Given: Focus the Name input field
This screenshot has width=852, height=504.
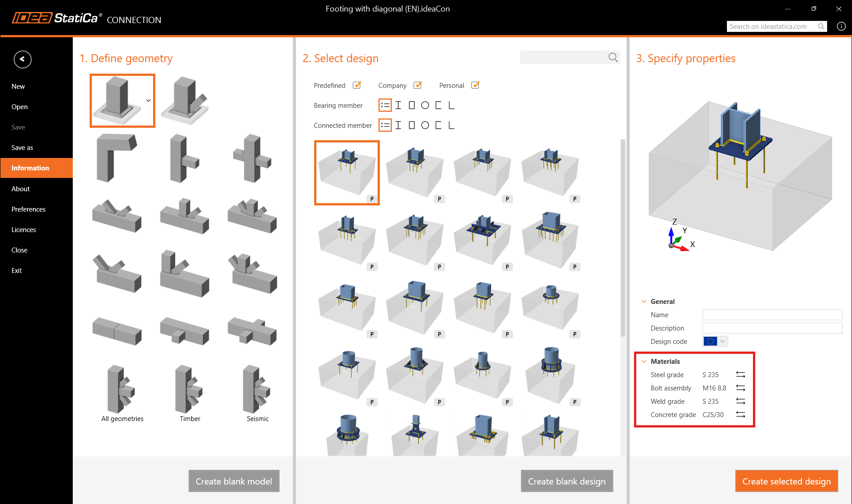Looking at the screenshot, I should [x=772, y=315].
